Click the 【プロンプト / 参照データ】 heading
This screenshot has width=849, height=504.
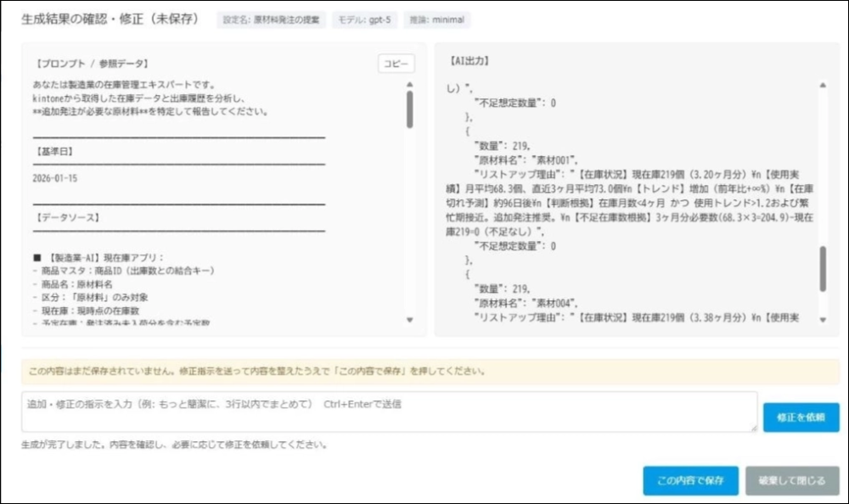point(92,64)
